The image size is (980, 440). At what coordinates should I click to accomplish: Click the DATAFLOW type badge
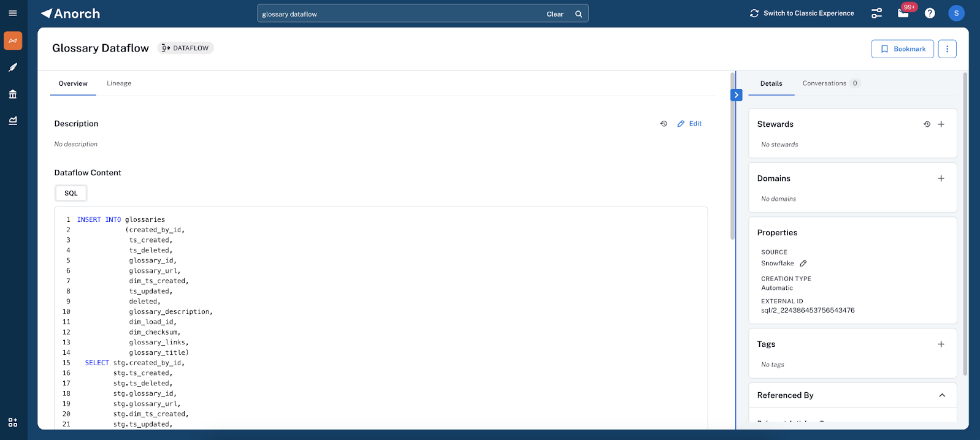pos(185,48)
